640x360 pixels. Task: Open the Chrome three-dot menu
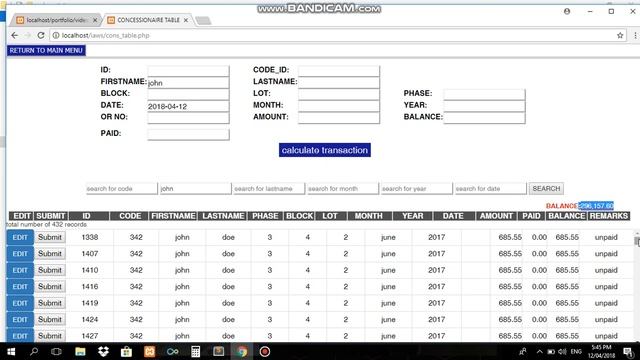click(635, 36)
